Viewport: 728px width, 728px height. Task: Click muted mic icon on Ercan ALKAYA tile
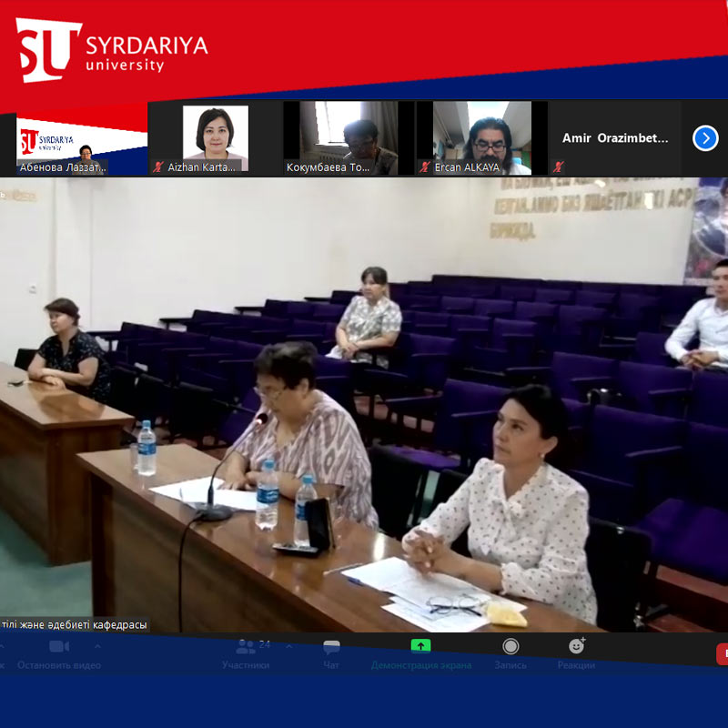point(424,167)
